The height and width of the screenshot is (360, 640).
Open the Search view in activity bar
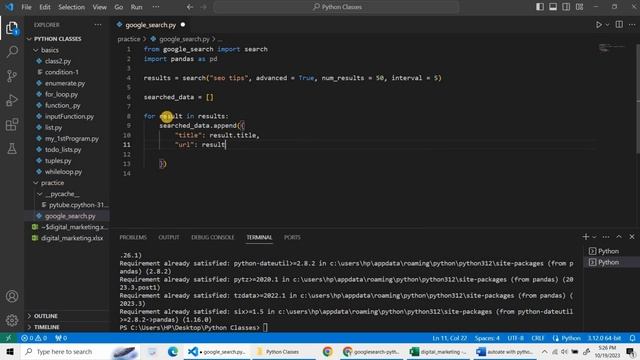[x=12, y=52]
